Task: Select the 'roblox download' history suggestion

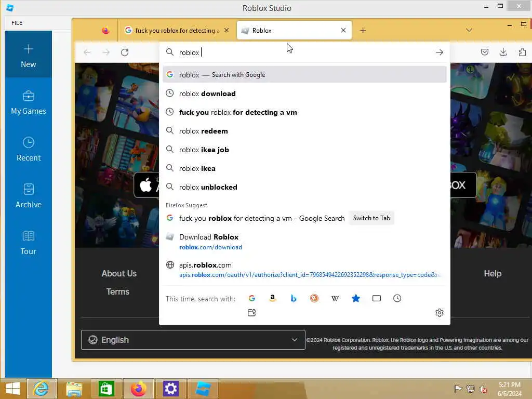Action: point(304,94)
